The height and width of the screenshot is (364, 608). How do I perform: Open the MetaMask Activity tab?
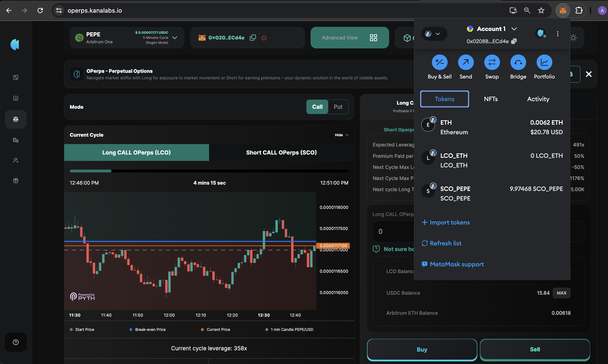click(x=538, y=99)
